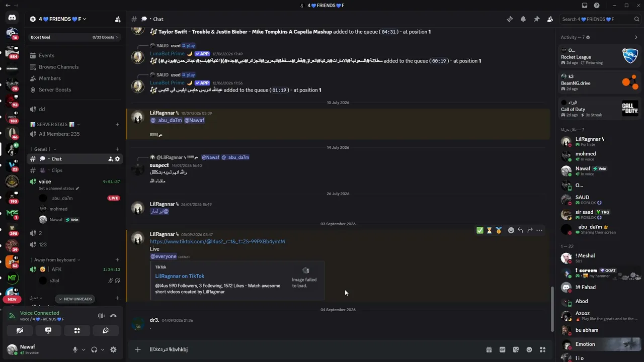Open the pinned messages pin icon

coord(536,19)
